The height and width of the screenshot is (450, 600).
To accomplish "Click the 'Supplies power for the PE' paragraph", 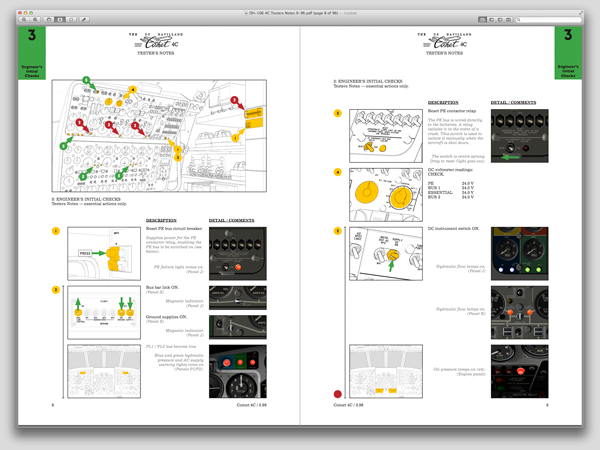I will [174, 245].
